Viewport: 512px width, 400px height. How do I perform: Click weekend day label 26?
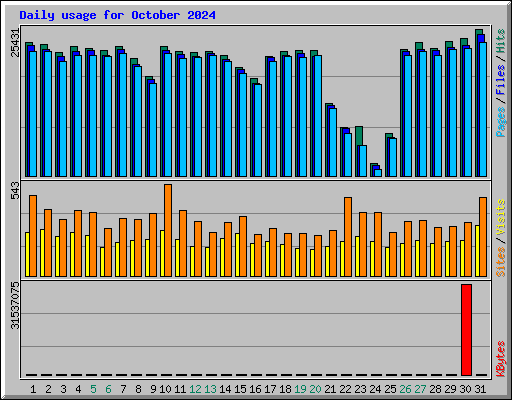pyautogui.click(x=405, y=389)
